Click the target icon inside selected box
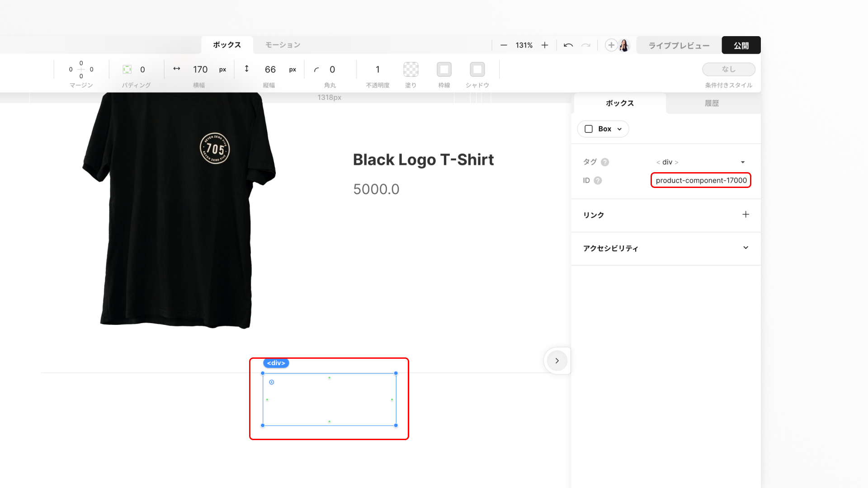 pyautogui.click(x=272, y=382)
